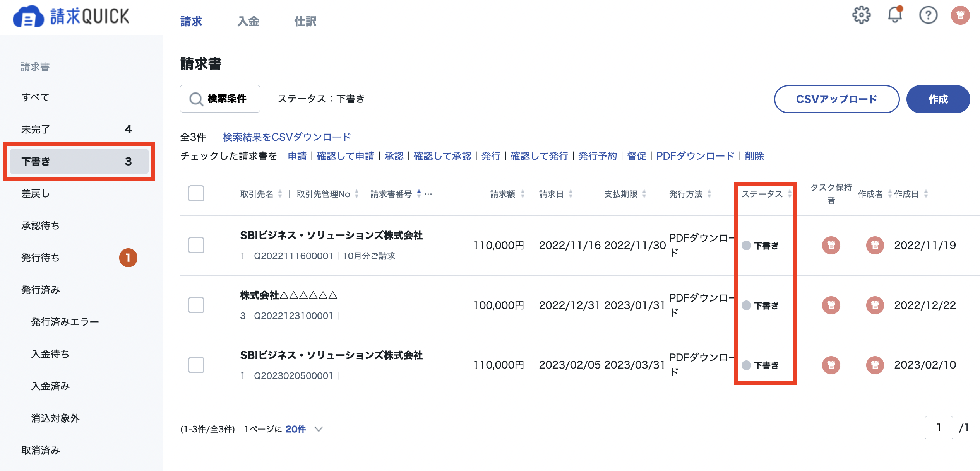980x471 pixels.
Task: Click the 発行 bulk action link
Action: (491, 156)
